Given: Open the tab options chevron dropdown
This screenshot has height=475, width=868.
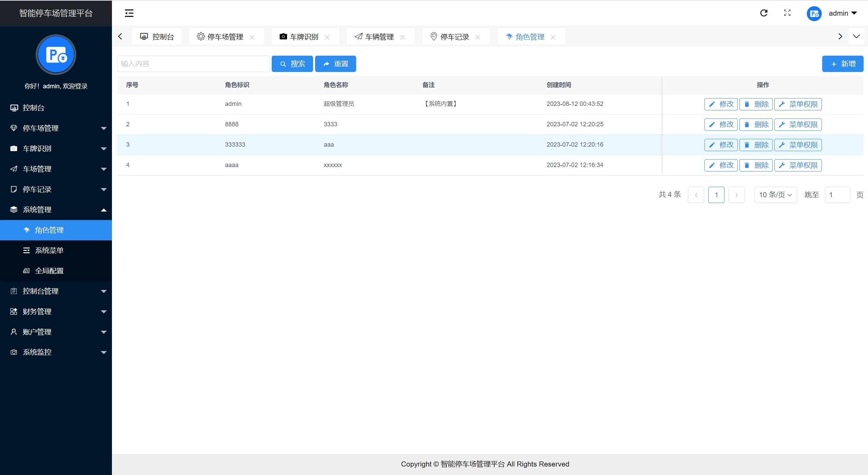Looking at the screenshot, I should [x=856, y=36].
